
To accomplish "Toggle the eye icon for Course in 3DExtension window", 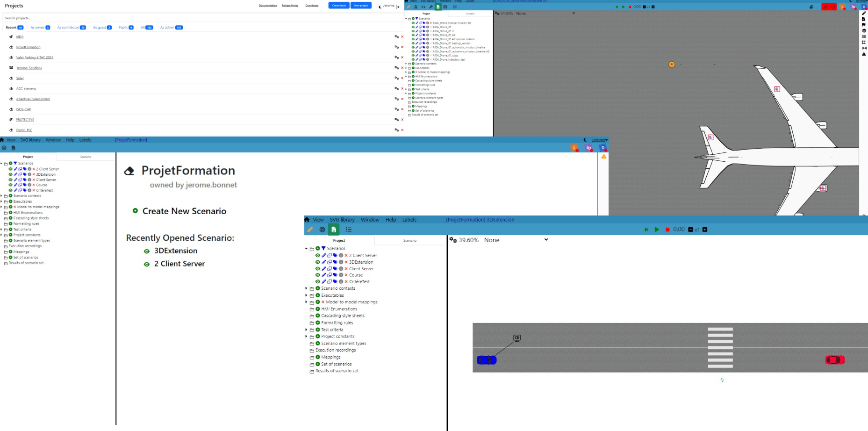I will (318, 275).
